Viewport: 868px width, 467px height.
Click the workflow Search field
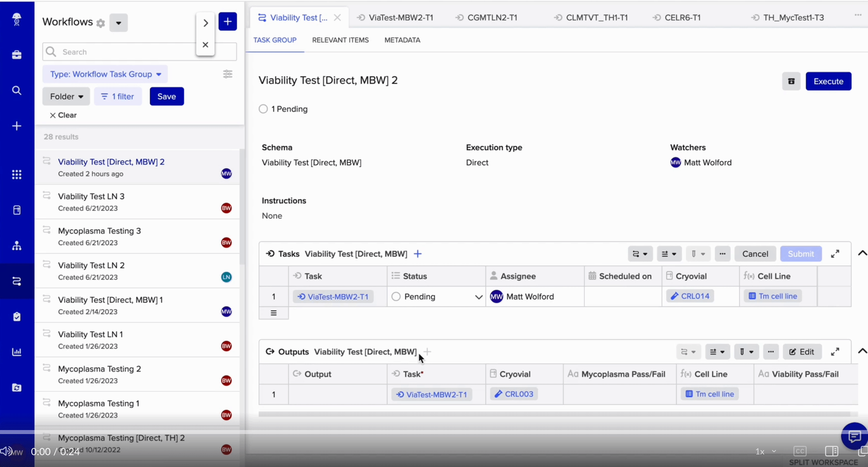tap(140, 52)
